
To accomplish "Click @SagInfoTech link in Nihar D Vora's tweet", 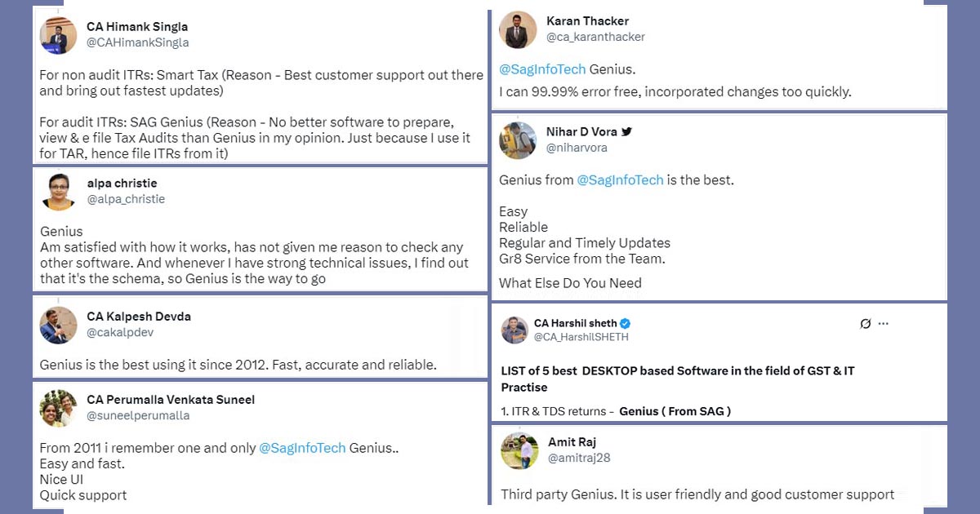I will click(x=620, y=179).
